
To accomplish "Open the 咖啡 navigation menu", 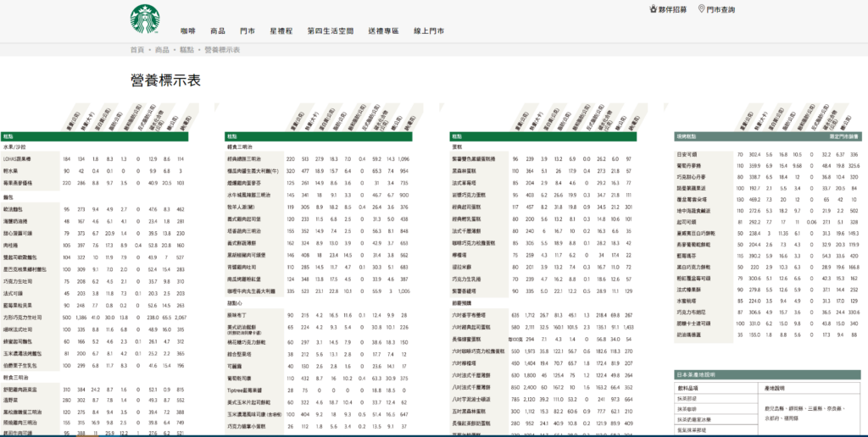I will pyautogui.click(x=187, y=31).
